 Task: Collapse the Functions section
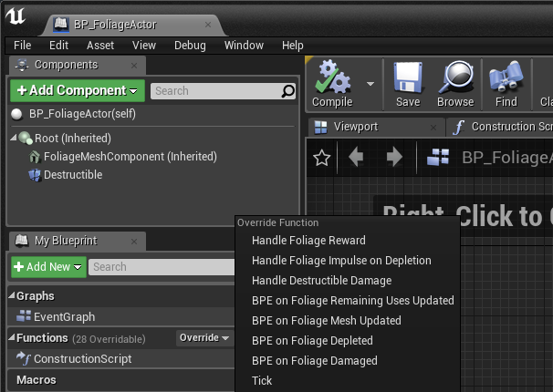[x=12, y=338]
